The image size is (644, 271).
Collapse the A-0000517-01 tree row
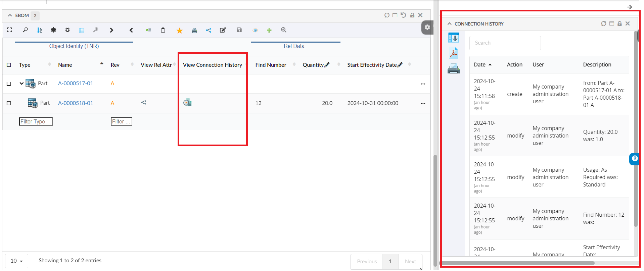[x=21, y=84]
